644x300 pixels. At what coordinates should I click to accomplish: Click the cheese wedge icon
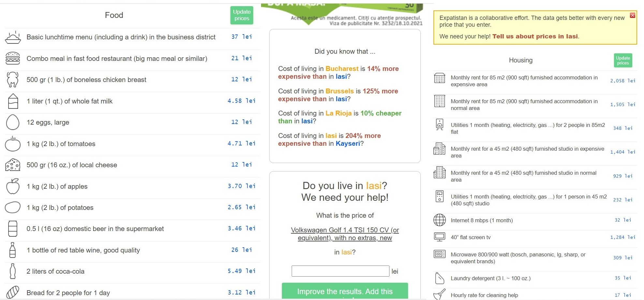(13, 165)
